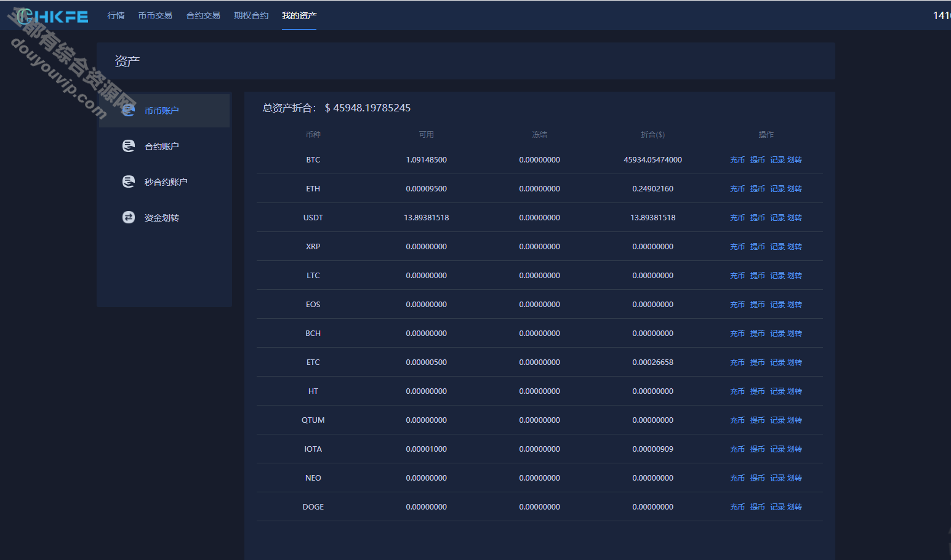Screen dimensions: 951x560
Task: Click 提币 in the QTUM row
Action: (x=757, y=420)
